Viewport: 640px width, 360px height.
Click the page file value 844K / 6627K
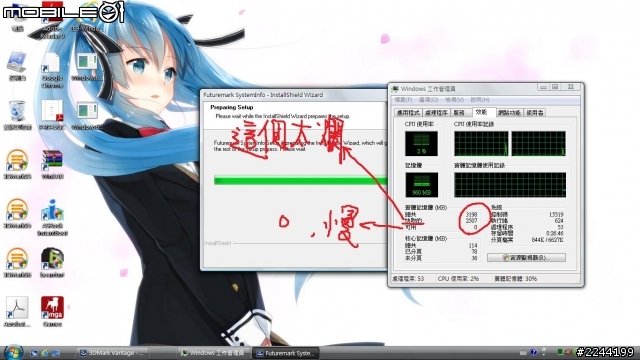(x=547, y=240)
